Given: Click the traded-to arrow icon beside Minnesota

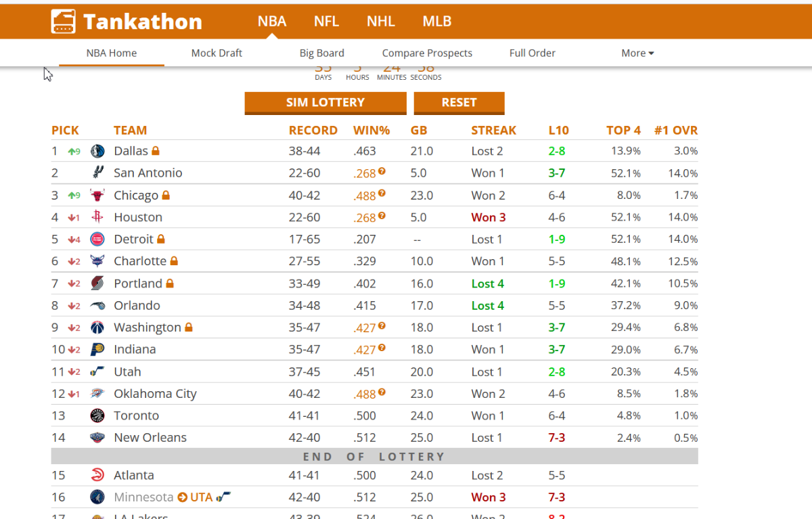Looking at the screenshot, I should [182, 497].
